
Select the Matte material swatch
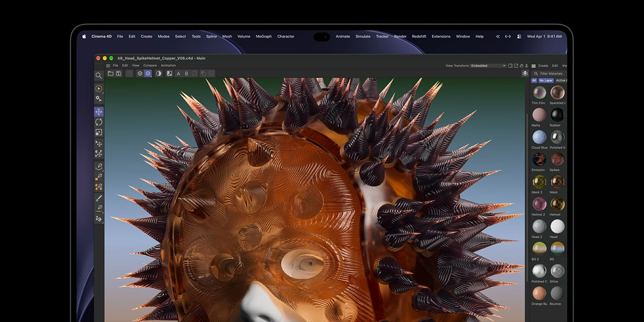pos(539,115)
